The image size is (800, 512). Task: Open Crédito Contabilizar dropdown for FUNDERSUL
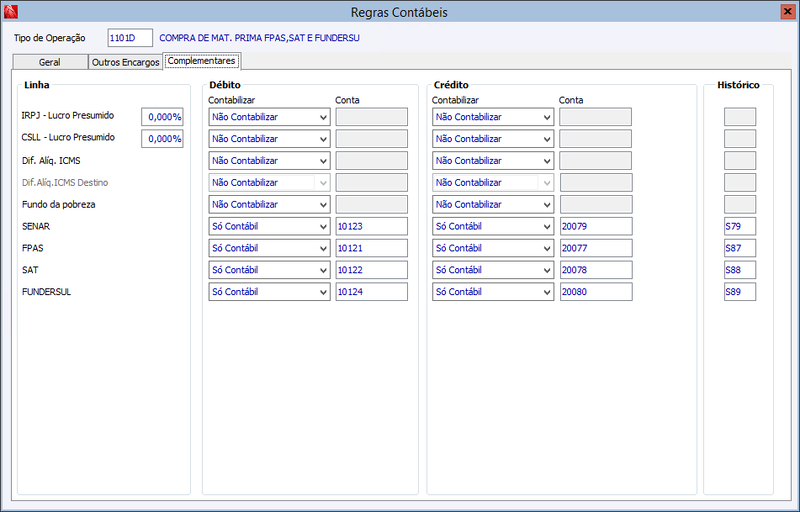click(493, 292)
